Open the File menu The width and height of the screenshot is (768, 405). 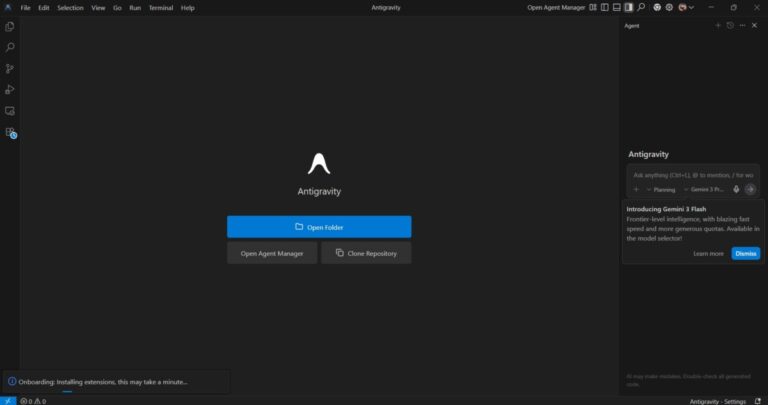click(x=25, y=8)
